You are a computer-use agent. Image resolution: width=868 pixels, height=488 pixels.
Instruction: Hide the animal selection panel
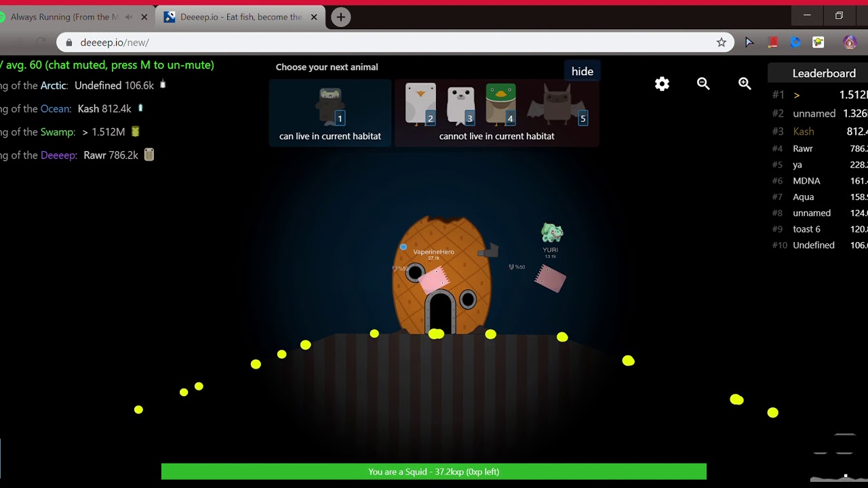[582, 72]
